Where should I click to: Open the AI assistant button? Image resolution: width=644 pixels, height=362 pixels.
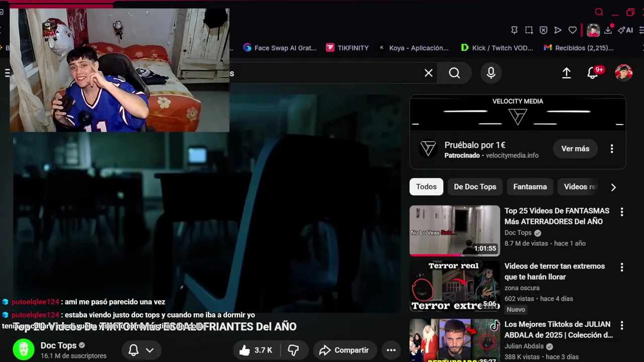pos(625,30)
